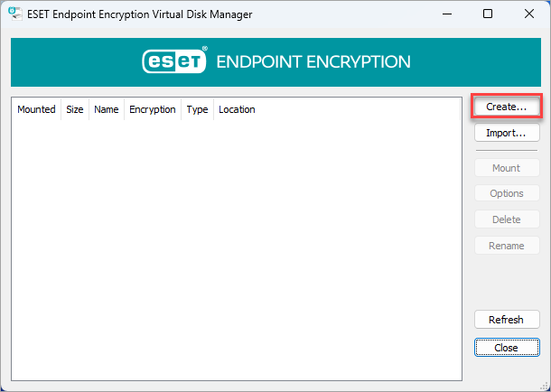This screenshot has height=392, width=551.
Task: Select the Rename button
Action: click(x=507, y=246)
